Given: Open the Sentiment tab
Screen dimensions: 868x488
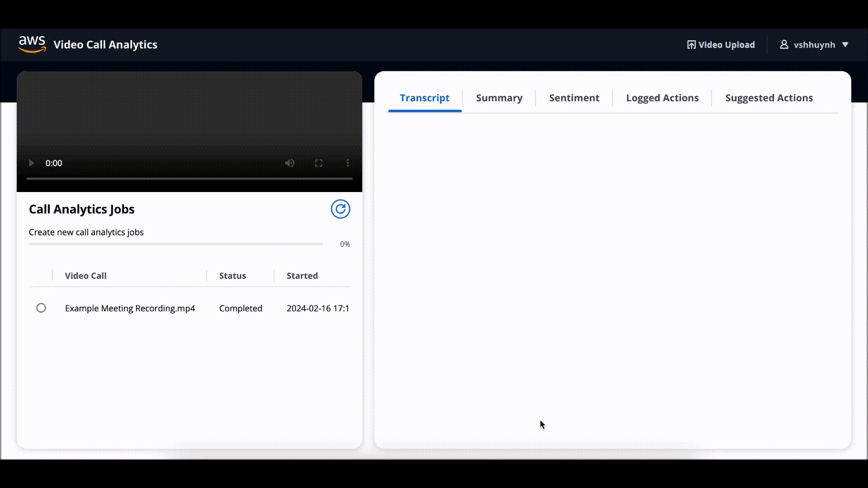Looking at the screenshot, I should coord(574,98).
